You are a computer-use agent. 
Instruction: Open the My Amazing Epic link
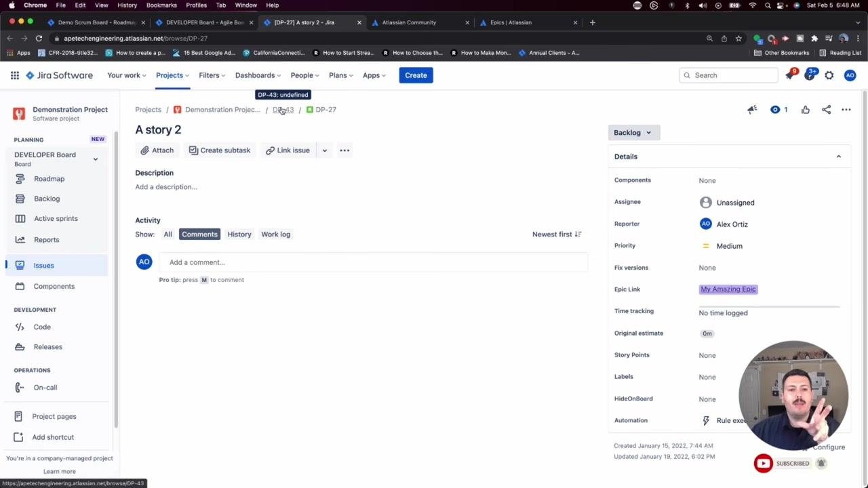click(728, 289)
